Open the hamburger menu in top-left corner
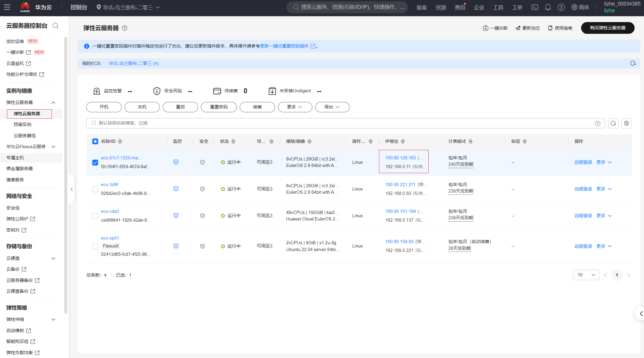 point(7,7)
